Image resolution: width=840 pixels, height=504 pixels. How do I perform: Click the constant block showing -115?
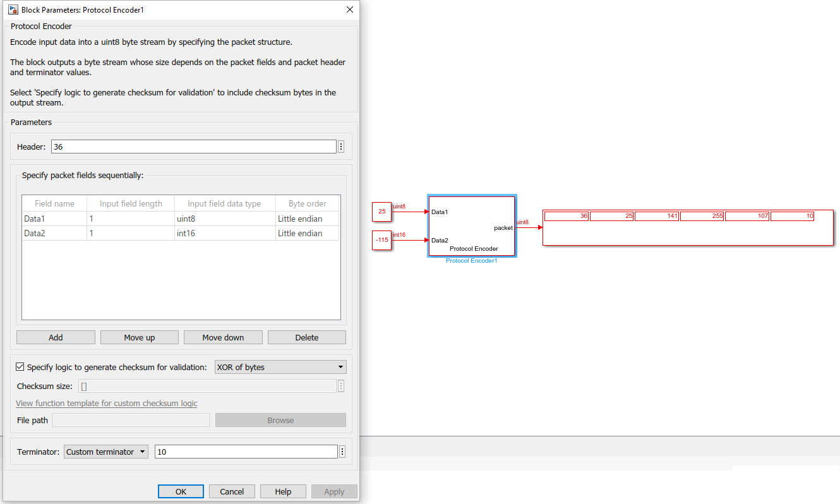tap(381, 240)
